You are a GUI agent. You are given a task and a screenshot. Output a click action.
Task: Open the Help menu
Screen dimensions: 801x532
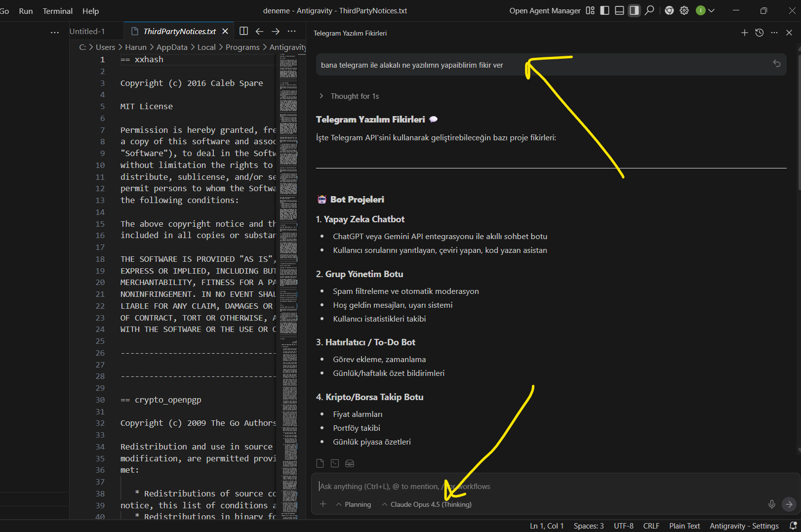coord(90,11)
